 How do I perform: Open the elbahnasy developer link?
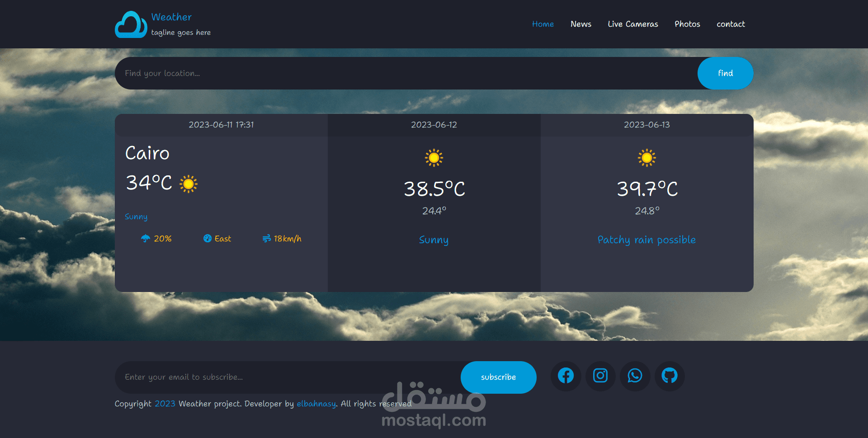click(x=316, y=404)
